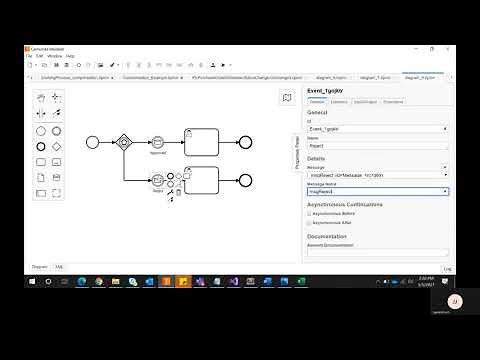
Task: Enable the Asynchronous After checkbox
Action: pos(309,223)
